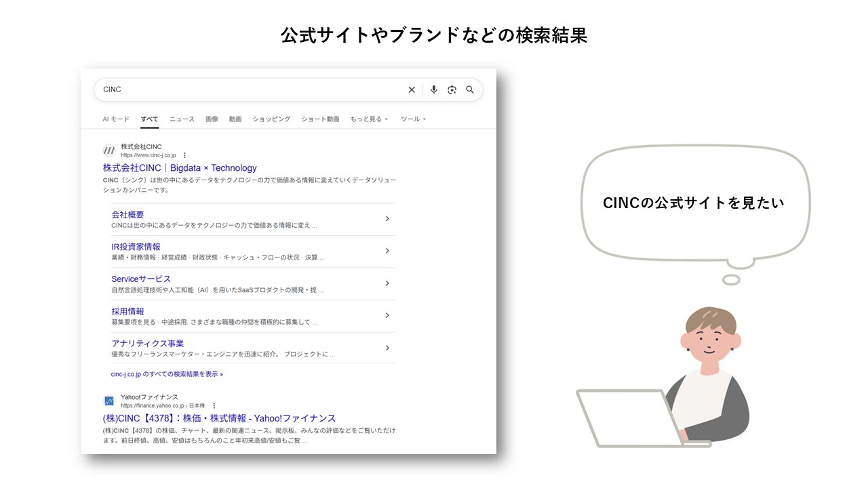Open the もっと見る dropdown
The width and height of the screenshot is (868, 488).
tap(367, 119)
